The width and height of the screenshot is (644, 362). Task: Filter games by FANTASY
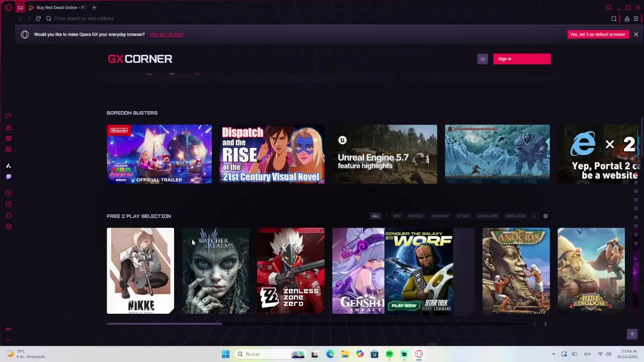point(416,216)
